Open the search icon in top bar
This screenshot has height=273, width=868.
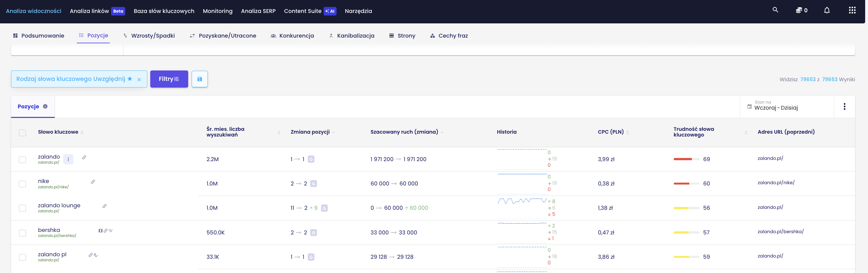tap(775, 10)
